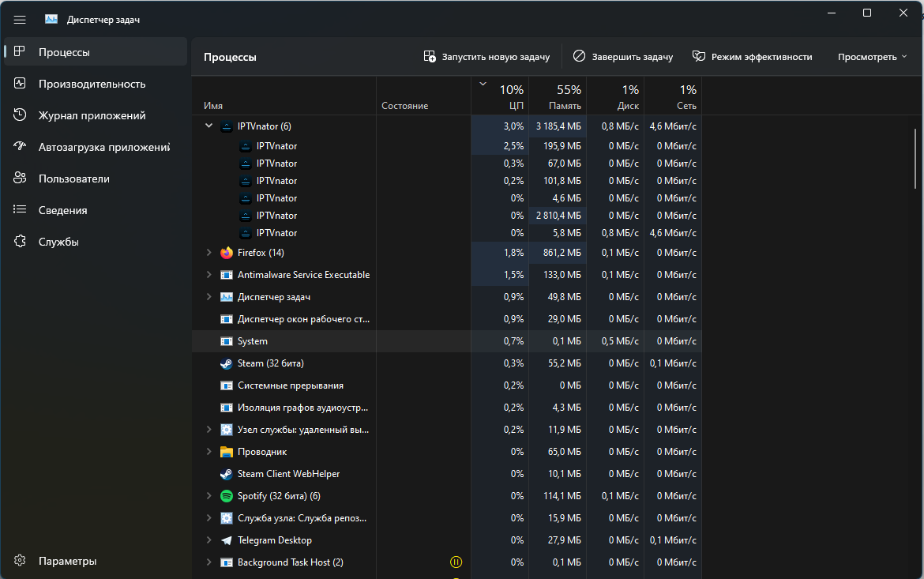Click the Служба узла репозитория icon
The width and height of the screenshot is (924, 579).
(x=227, y=517)
